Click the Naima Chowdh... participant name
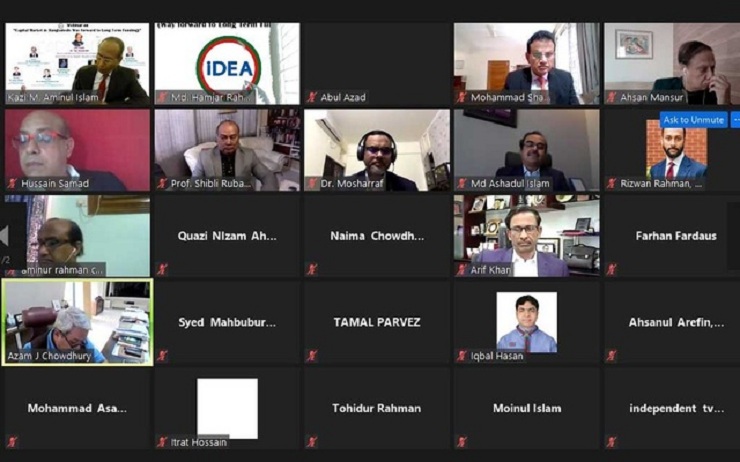Viewport: 740px width, 462px height. pos(377,236)
